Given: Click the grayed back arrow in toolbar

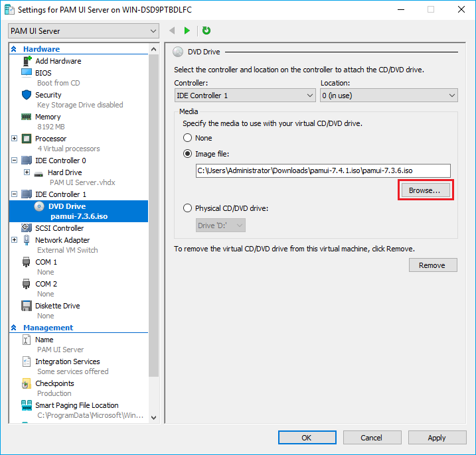Looking at the screenshot, I should tap(172, 31).
